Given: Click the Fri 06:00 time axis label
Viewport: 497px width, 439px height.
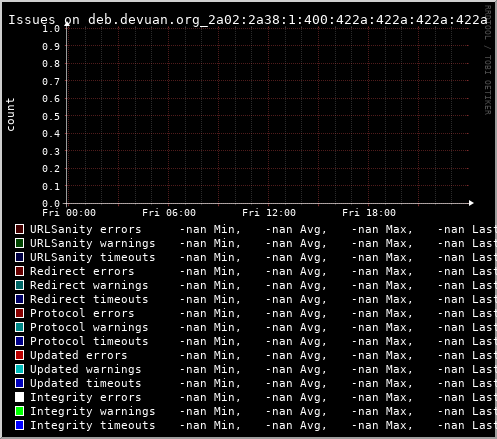Looking at the screenshot, I should tap(169, 213).
